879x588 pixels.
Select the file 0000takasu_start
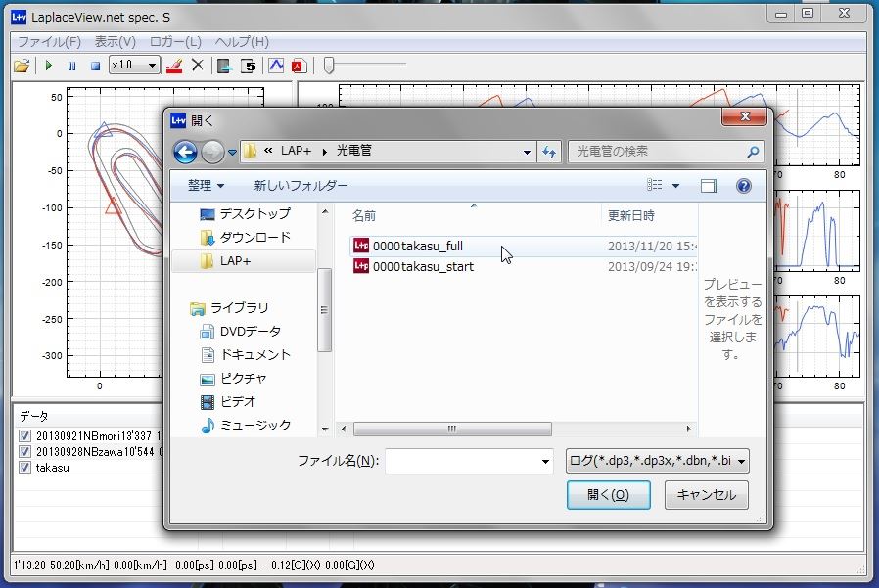524,267
